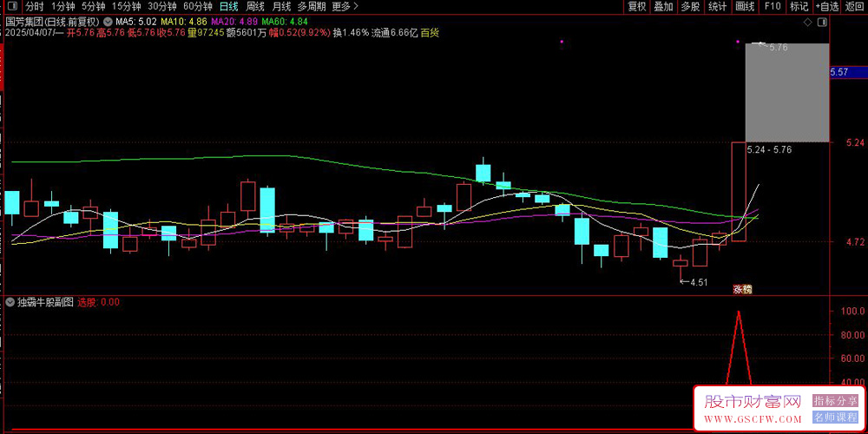The image size is (868, 434).
Task: Open the 60分钟 period tab
Action: point(198,7)
